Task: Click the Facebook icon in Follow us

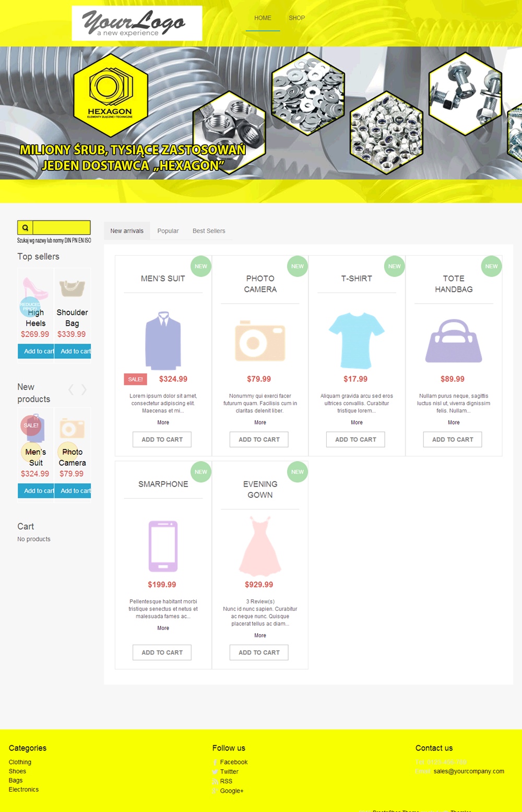Action: 215,762
